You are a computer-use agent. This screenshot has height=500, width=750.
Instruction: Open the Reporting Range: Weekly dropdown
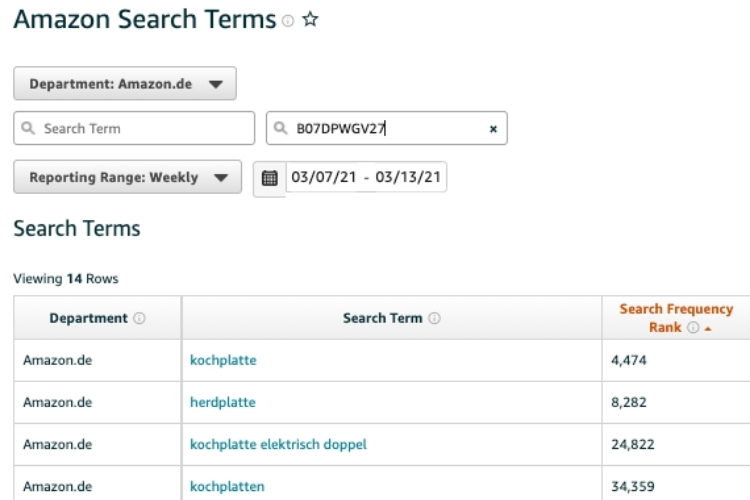(127, 177)
